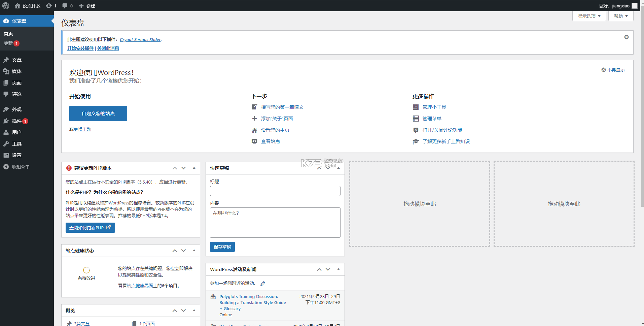
Task: Click 管理小工具 link
Action: pyautogui.click(x=434, y=107)
